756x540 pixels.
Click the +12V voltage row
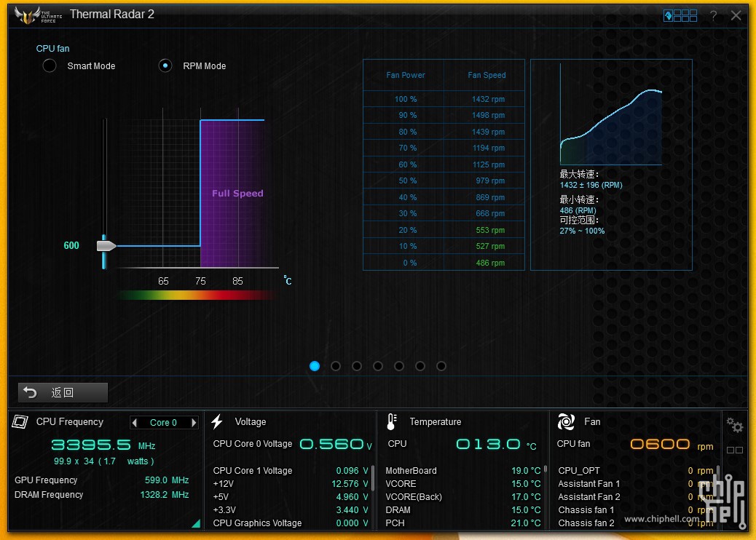tap(291, 484)
